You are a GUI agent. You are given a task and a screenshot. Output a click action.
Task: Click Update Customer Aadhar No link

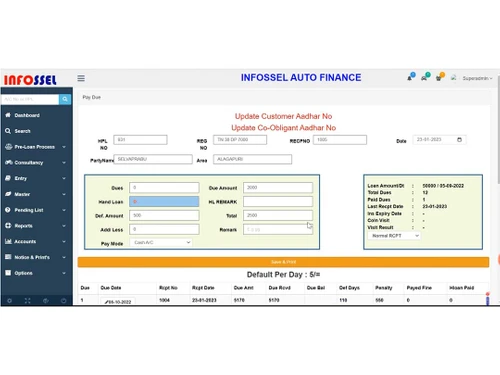click(x=283, y=116)
